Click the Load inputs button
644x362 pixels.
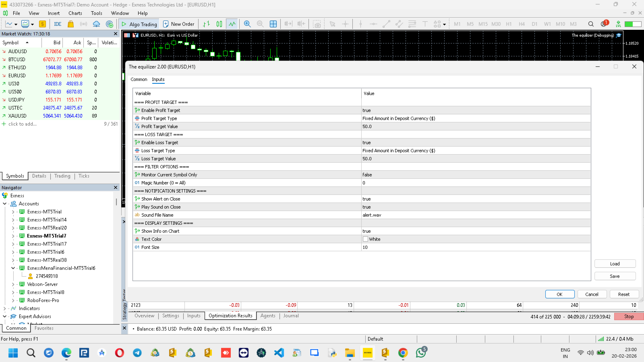point(615,264)
